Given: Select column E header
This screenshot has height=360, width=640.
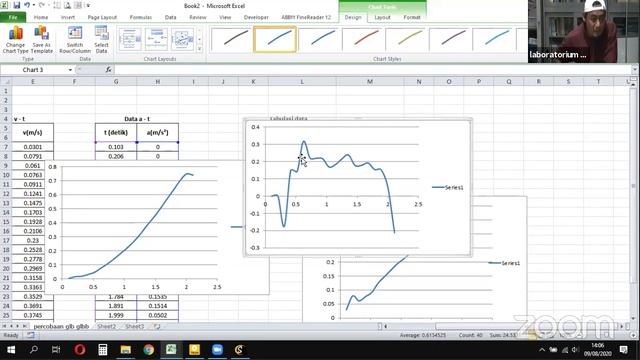Looking at the screenshot, I should click(33, 82).
